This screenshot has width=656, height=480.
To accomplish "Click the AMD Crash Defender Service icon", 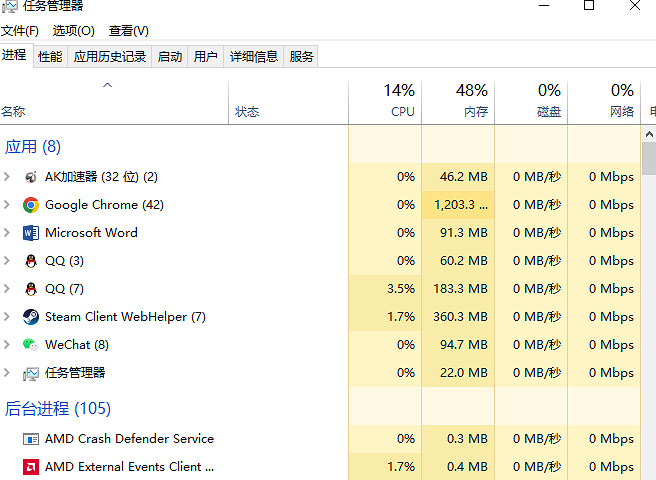I will (x=31, y=439).
